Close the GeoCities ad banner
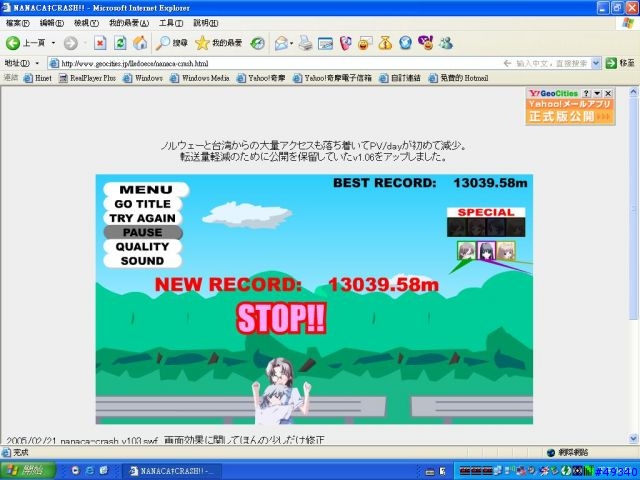 (608, 93)
